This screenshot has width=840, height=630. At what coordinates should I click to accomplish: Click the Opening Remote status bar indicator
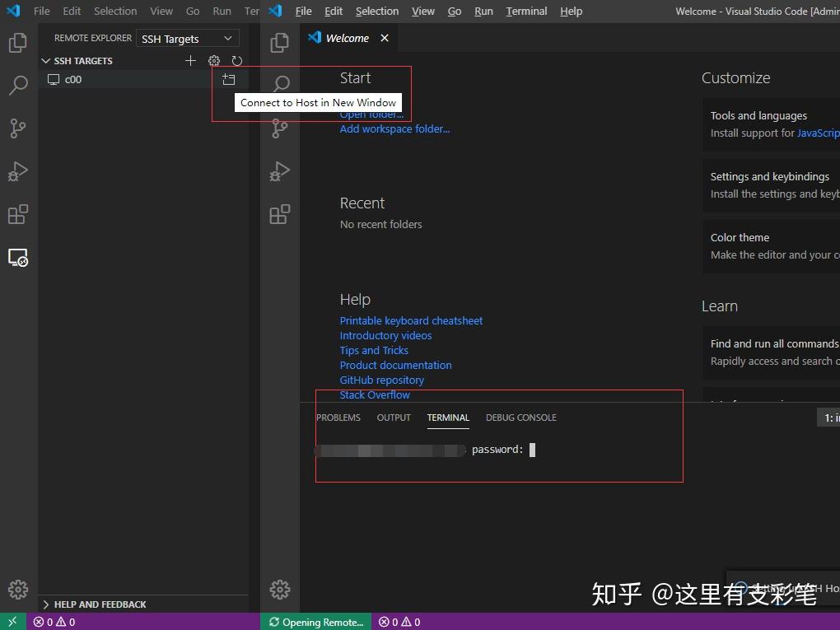pyautogui.click(x=315, y=622)
